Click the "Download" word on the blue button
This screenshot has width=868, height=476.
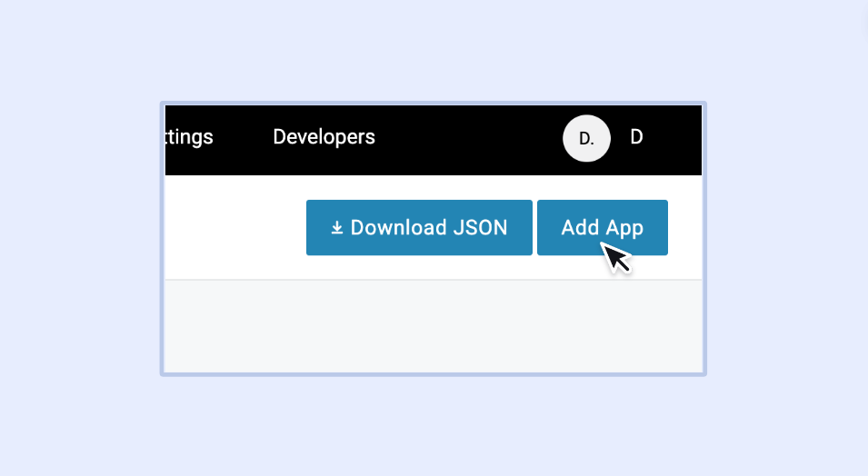[398, 228]
